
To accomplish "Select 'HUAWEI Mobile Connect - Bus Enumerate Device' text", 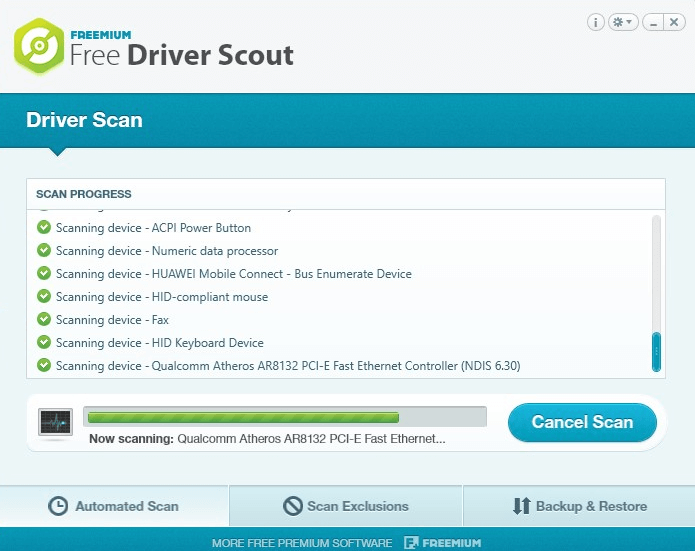I will point(282,274).
